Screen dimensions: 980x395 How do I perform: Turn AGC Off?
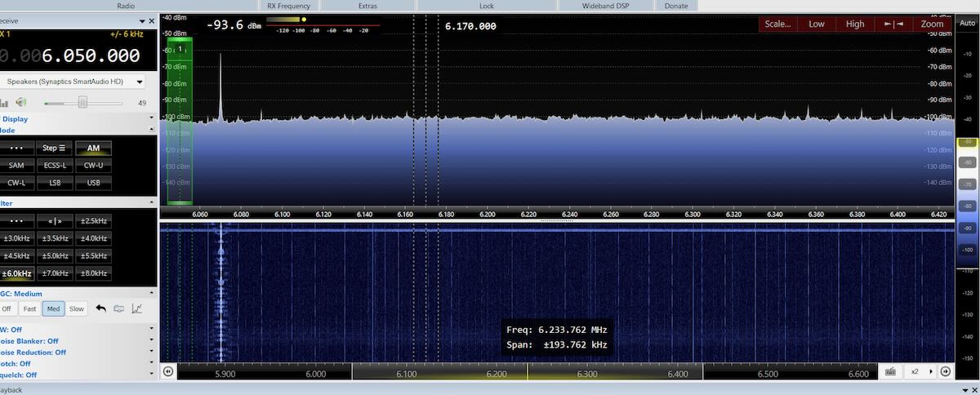[x=7, y=308]
